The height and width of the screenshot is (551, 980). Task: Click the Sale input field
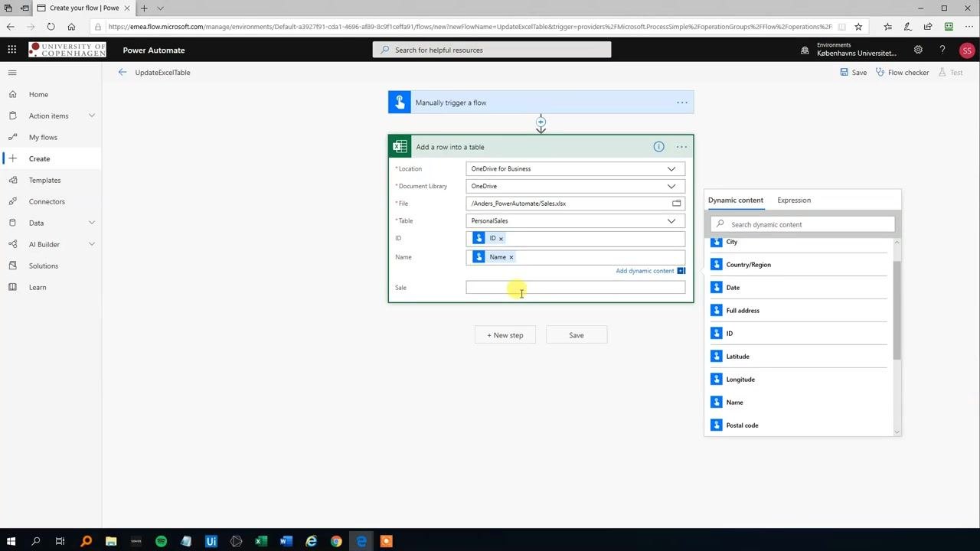(576, 288)
